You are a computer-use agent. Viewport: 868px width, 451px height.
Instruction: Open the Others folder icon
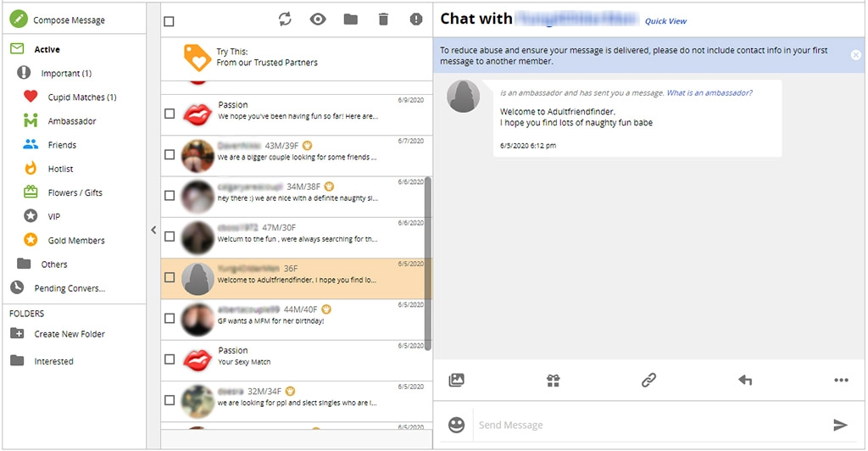24,264
